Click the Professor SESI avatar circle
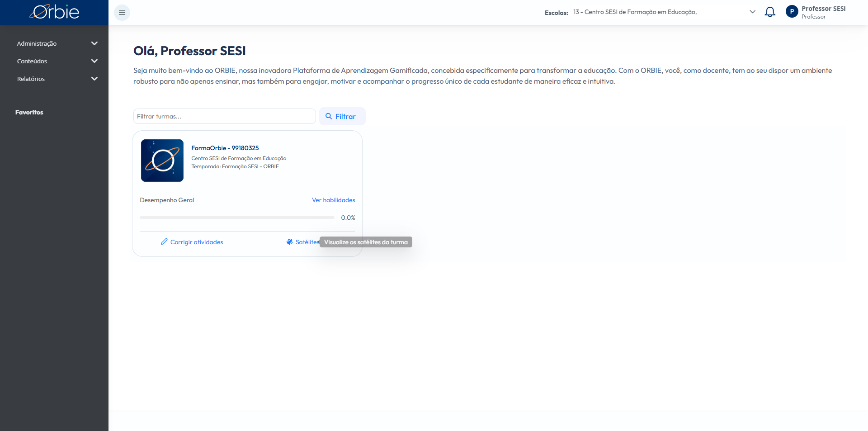 tap(792, 12)
